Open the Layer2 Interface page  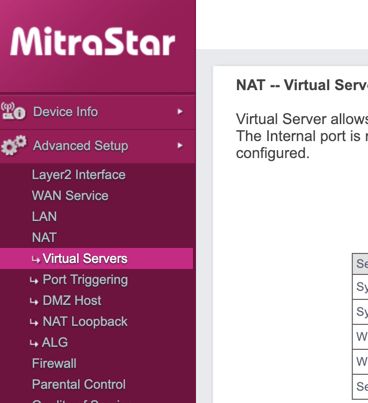click(x=79, y=175)
